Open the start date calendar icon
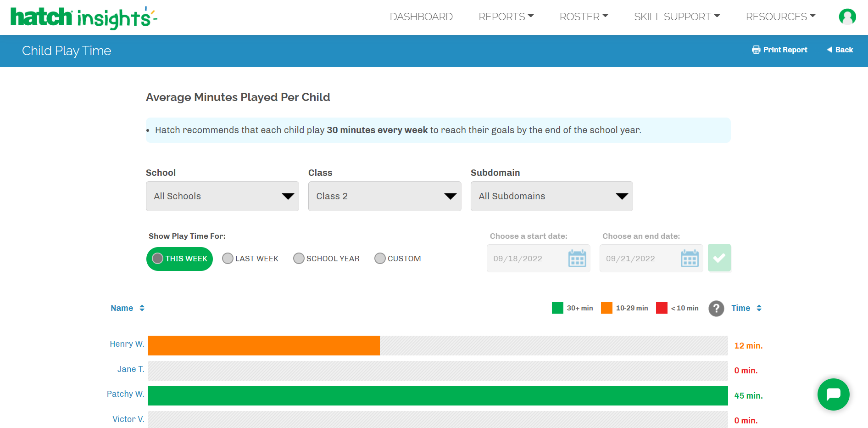Image resolution: width=868 pixels, height=428 pixels. pos(577,259)
